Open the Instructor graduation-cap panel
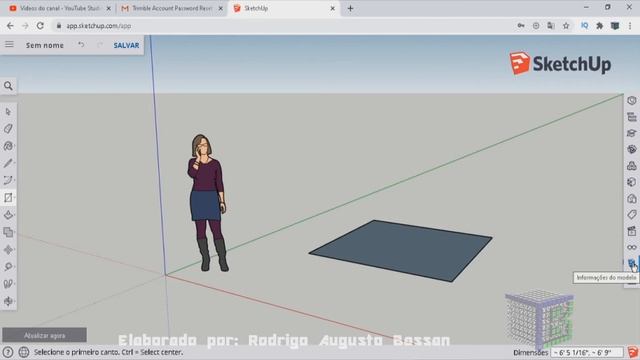The width and height of the screenshot is (640, 360). pos(631,133)
